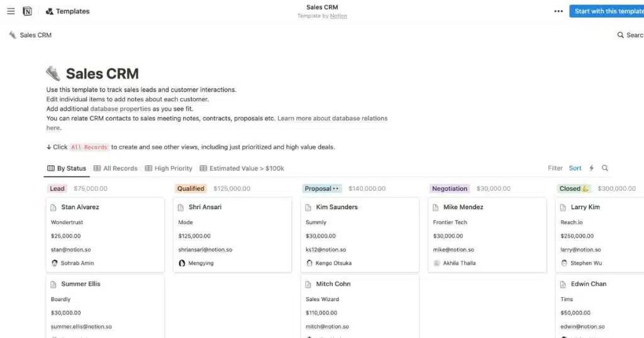
Task: Click the ks12@notion.so email
Action: [326, 249]
